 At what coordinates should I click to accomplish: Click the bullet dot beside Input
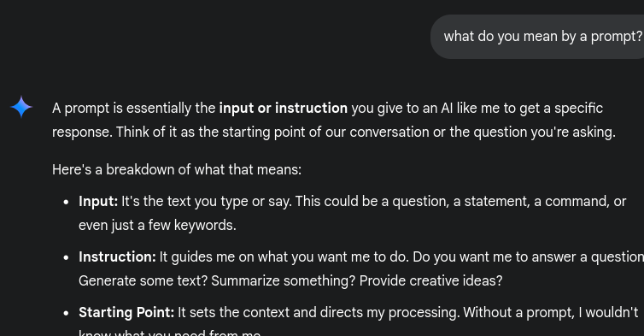pyautogui.click(x=66, y=202)
